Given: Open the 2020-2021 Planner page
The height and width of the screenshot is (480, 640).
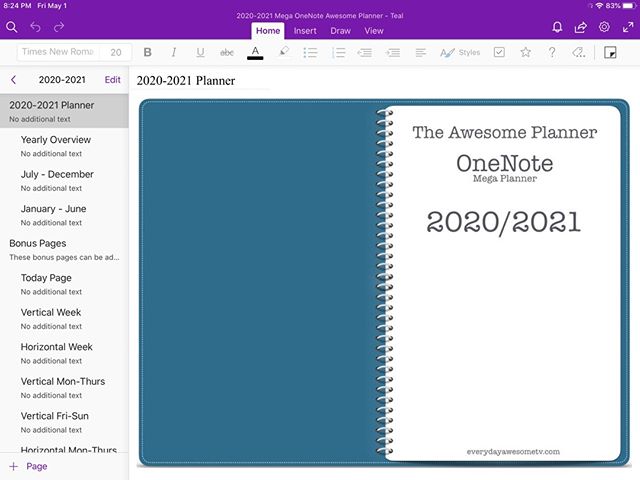Looking at the screenshot, I should tap(64, 111).
